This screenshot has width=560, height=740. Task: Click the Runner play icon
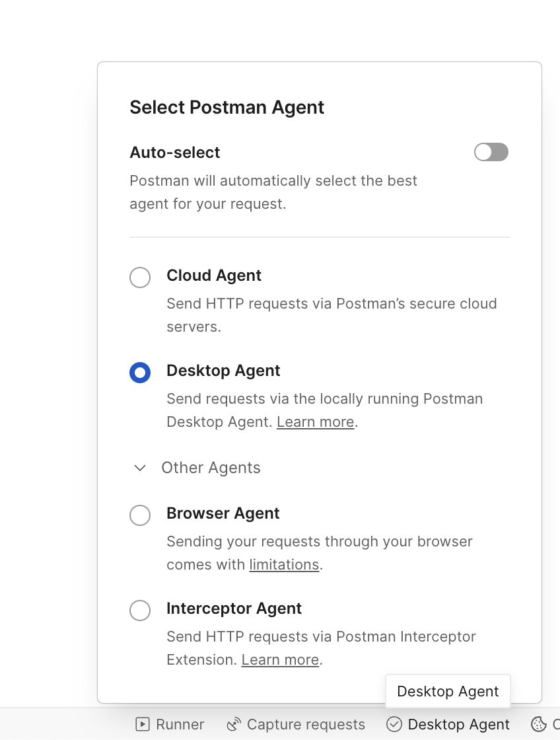point(142,725)
